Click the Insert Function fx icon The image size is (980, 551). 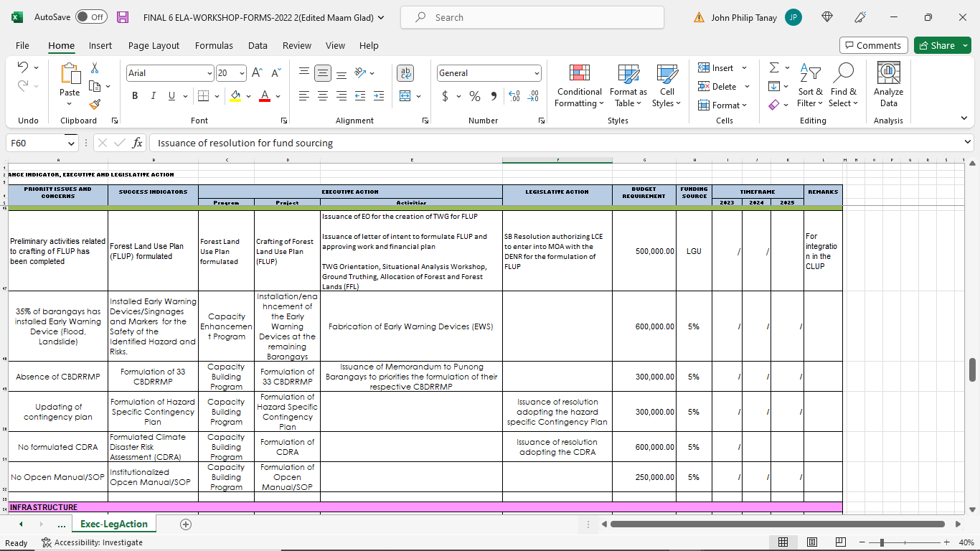[137, 143]
